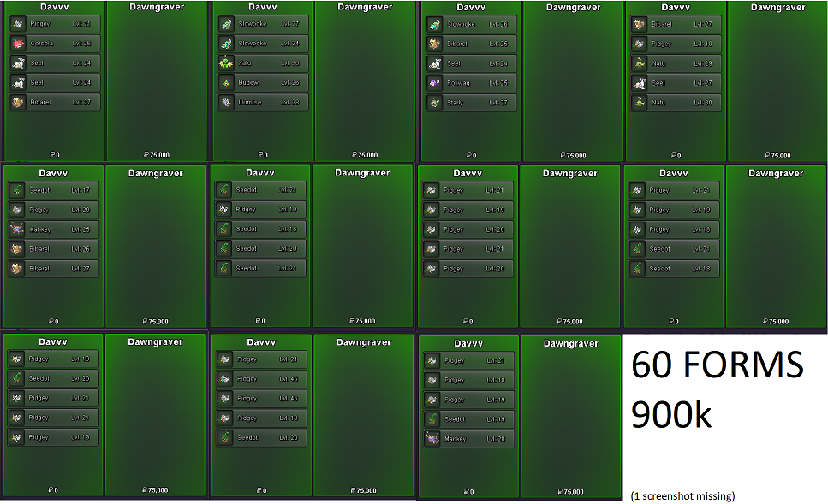Click the Slowpoke Lvl. 26 entry
Image resolution: width=828 pixels, height=504 pixels.
tap(469, 24)
